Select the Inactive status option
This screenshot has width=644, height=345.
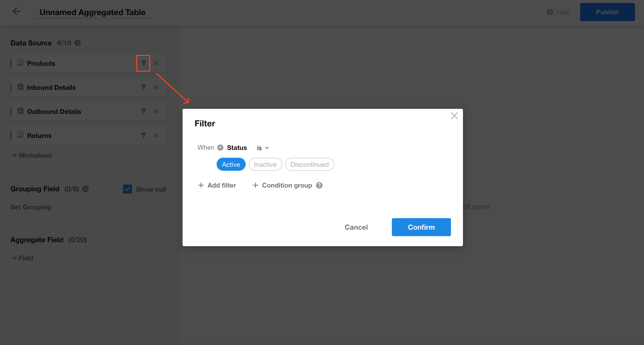tap(265, 164)
